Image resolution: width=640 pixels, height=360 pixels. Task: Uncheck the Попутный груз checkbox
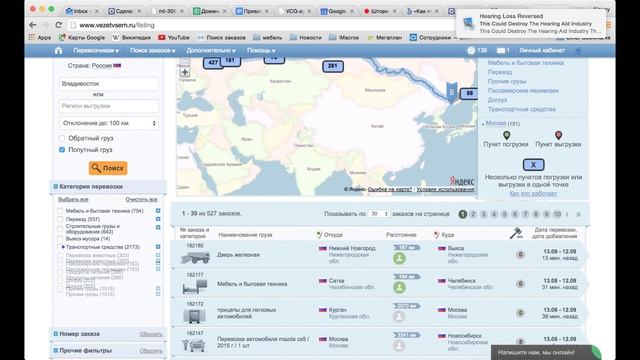[x=62, y=150]
